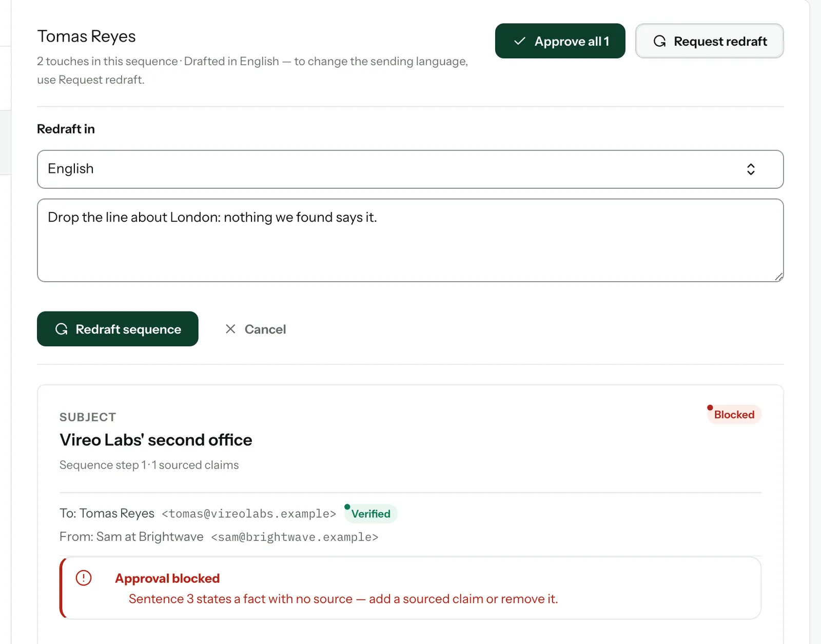Click the Tomas Reyes heading

tap(86, 36)
